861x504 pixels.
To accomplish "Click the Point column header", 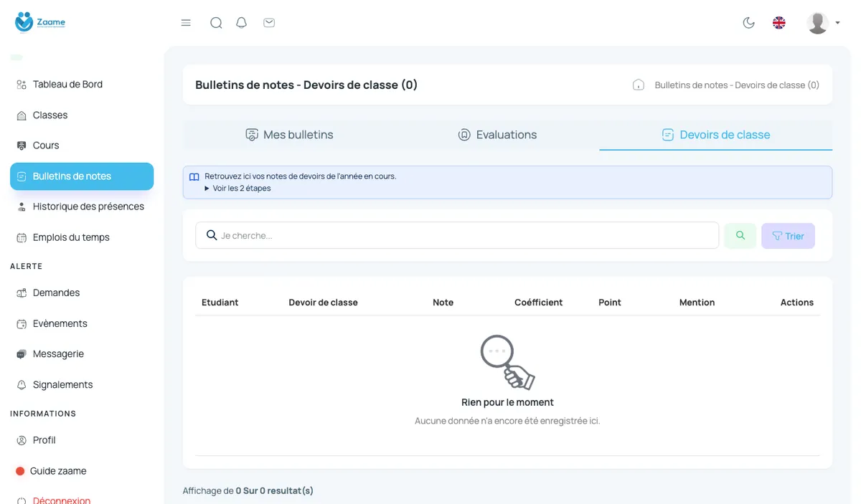I will pos(610,303).
